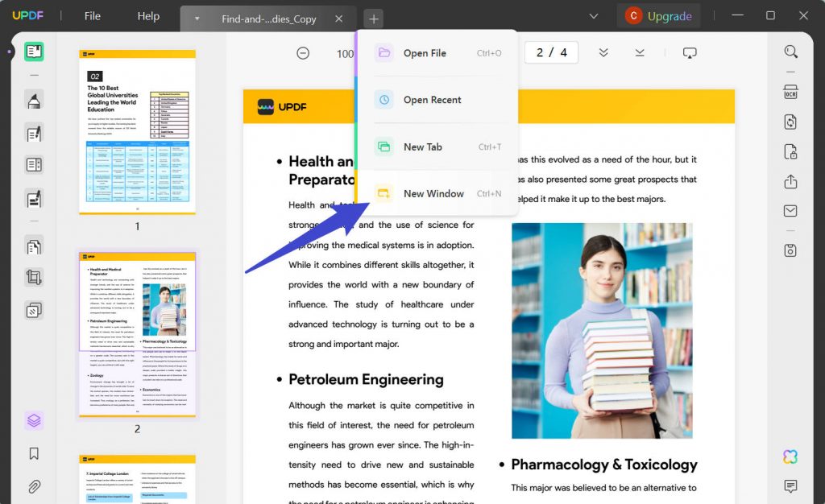Launch UPDF AI assistant icon
Image resolution: width=825 pixels, height=504 pixels.
790,456
